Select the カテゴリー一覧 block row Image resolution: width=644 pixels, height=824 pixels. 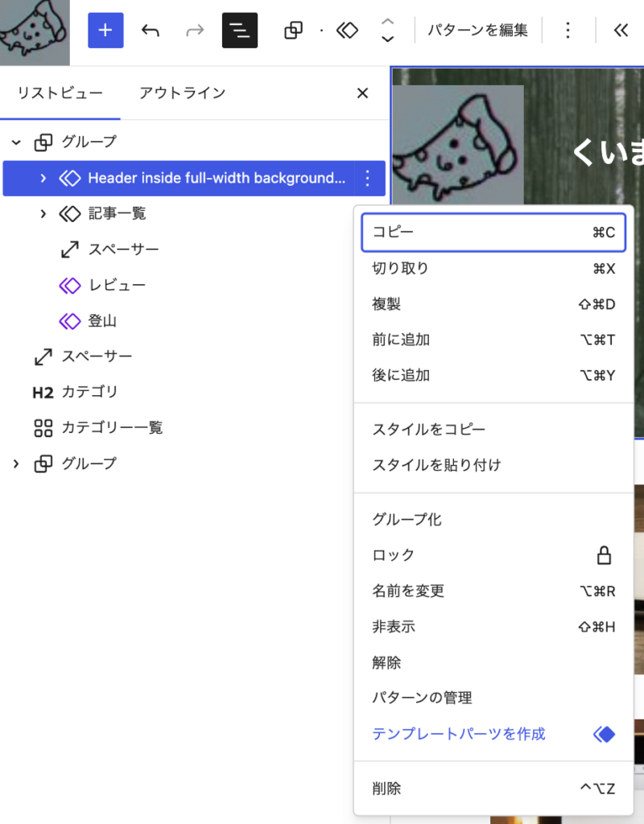[194, 428]
